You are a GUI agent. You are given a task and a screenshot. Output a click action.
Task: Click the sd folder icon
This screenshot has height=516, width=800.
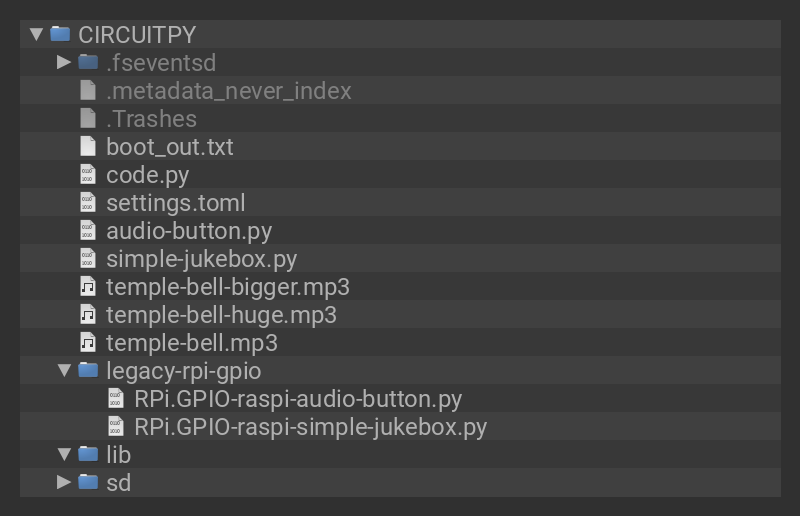[x=88, y=483]
